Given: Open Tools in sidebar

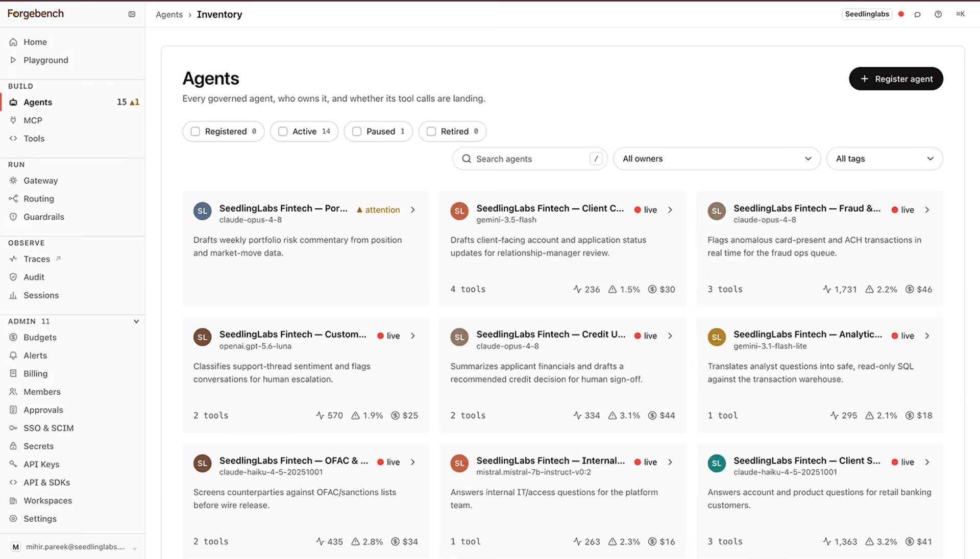Looking at the screenshot, I should (34, 139).
